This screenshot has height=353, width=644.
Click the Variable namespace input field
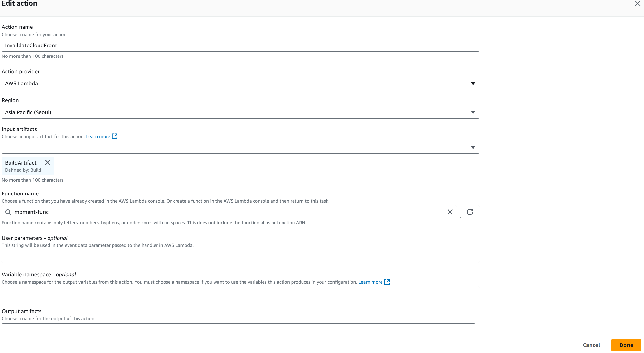click(241, 293)
